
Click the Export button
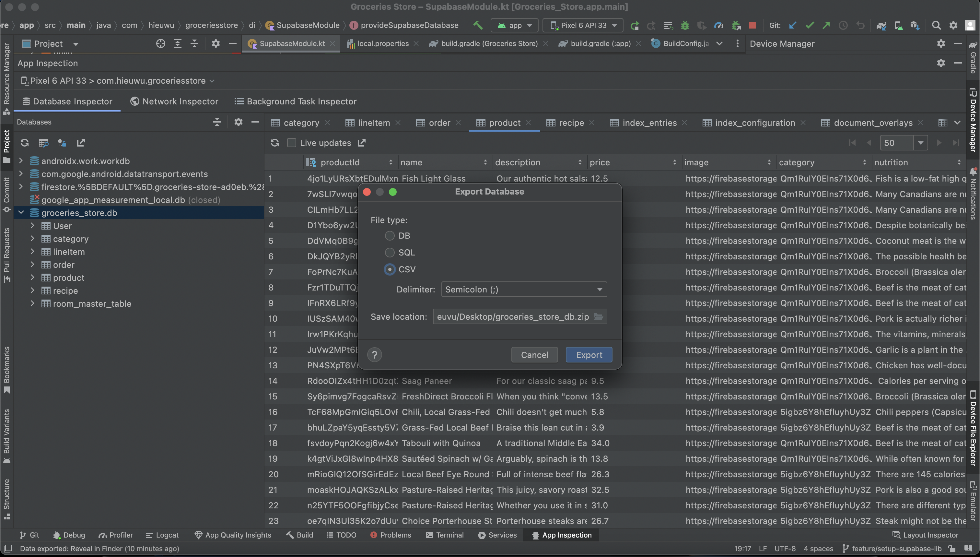588,354
